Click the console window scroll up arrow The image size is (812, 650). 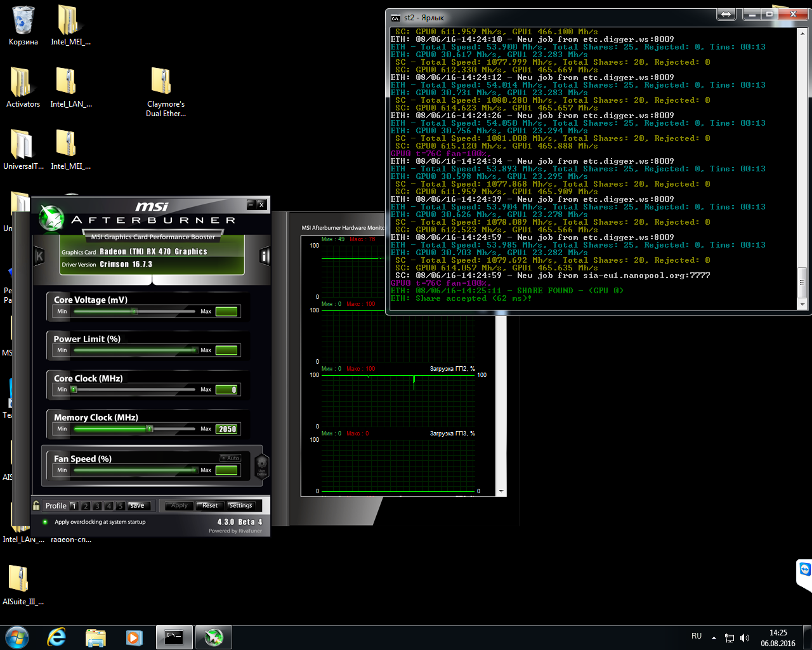[802, 33]
